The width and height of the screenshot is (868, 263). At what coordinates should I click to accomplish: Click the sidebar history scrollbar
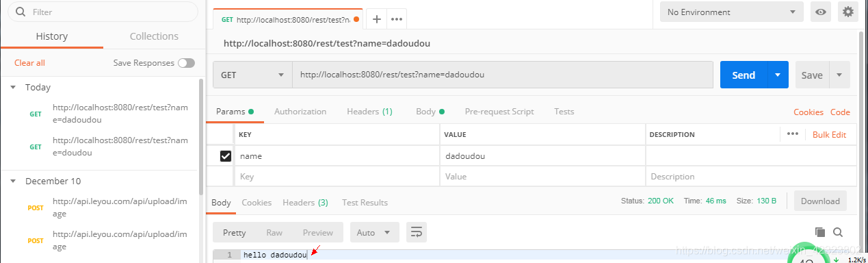click(200, 137)
